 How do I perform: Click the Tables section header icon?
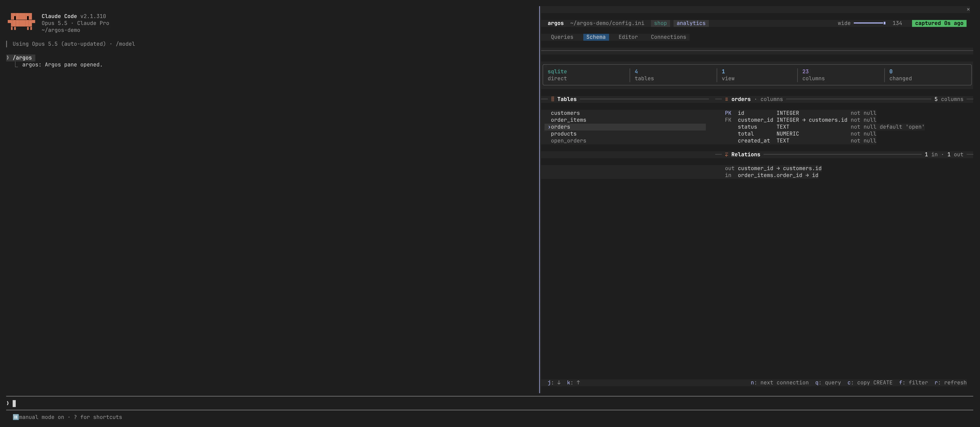click(x=552, y=99)
